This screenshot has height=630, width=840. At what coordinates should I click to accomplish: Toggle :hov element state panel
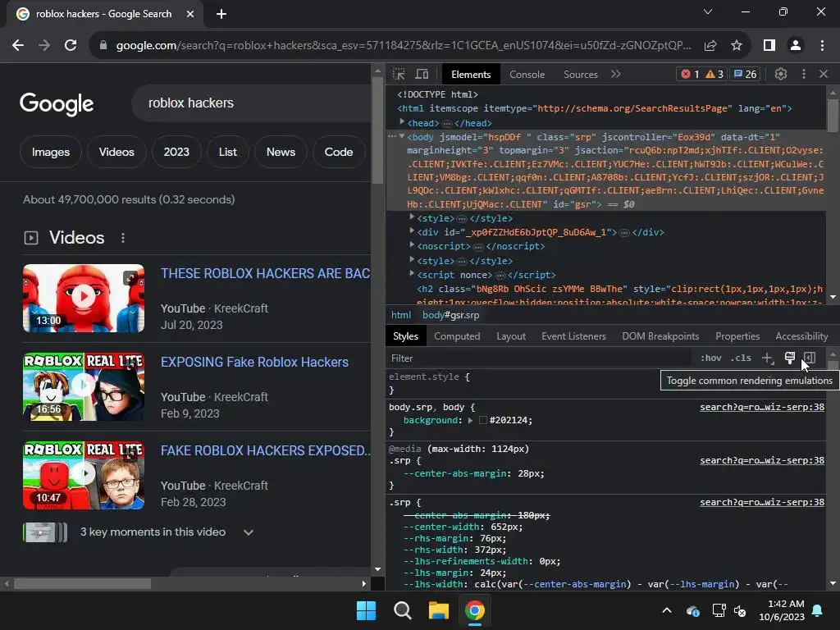click(x=711, y=358)
